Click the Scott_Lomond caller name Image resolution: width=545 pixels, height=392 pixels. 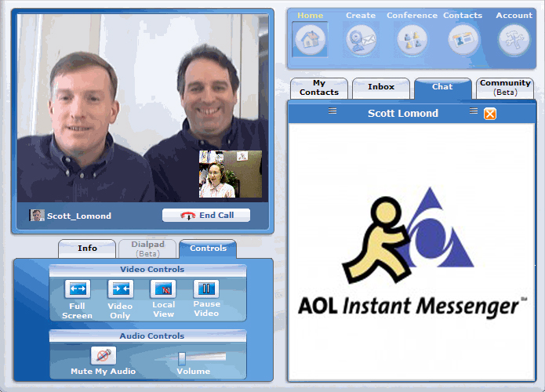79,216
